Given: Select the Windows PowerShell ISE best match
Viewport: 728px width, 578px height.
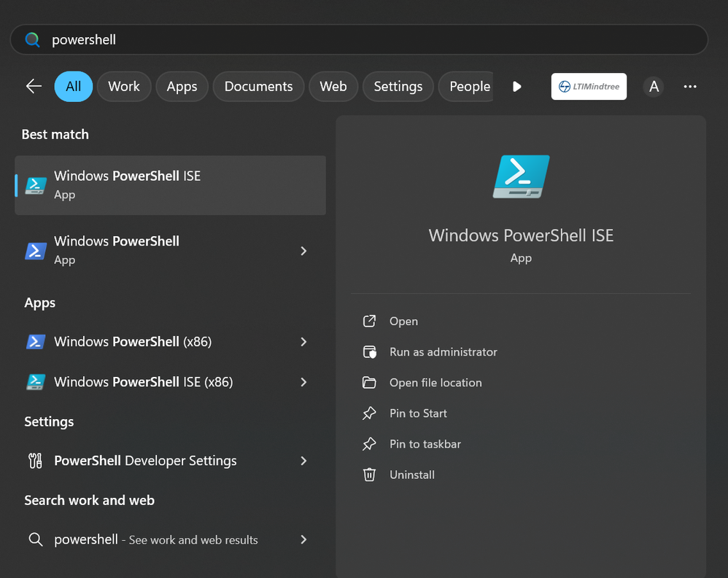Looking at the screenshot, I should [170, 185].
